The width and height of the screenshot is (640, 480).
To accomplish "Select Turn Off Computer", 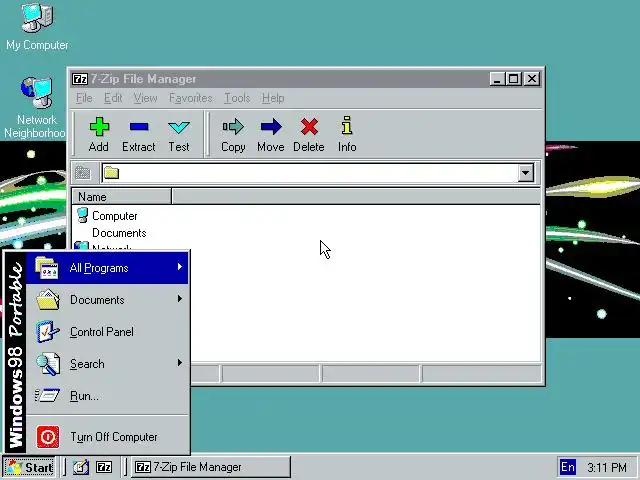I will coord(107,437).
